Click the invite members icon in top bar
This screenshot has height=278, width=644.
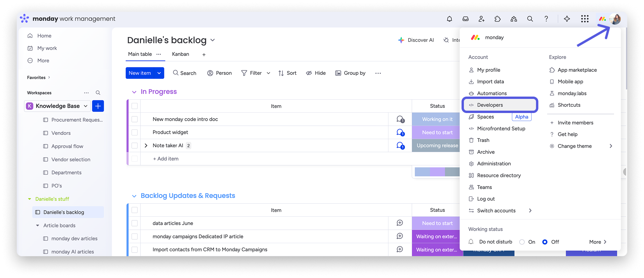(482, 19)
